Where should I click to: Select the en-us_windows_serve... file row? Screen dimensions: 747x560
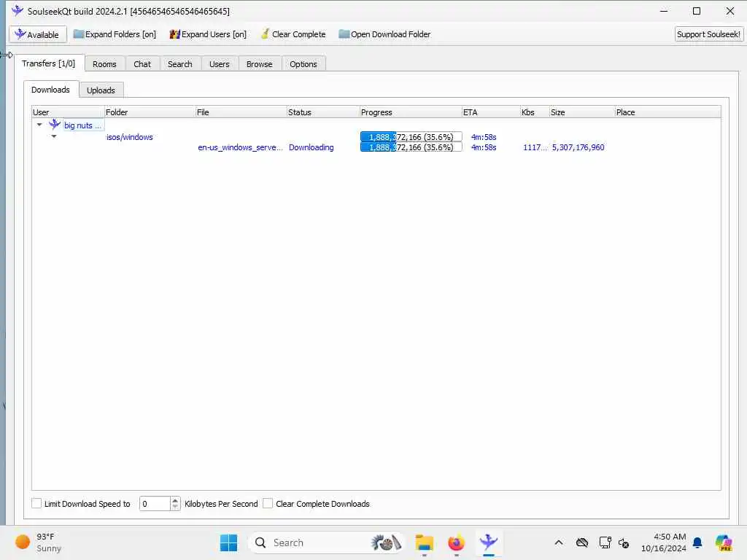240,147
